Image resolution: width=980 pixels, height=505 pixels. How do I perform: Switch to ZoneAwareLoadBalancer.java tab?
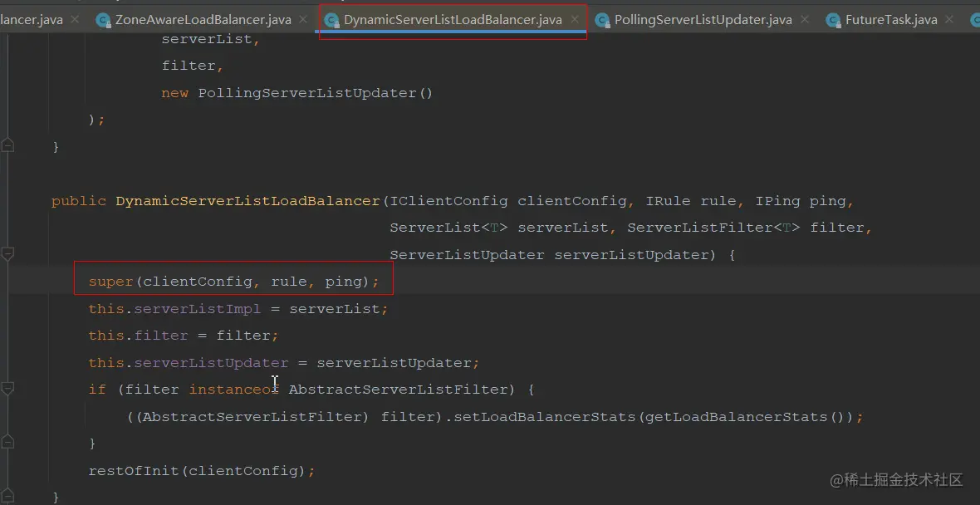pos(203,20)
